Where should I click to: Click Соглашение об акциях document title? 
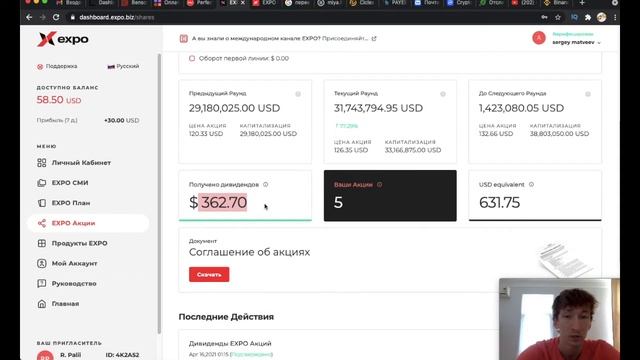click(x=249, y=252)
